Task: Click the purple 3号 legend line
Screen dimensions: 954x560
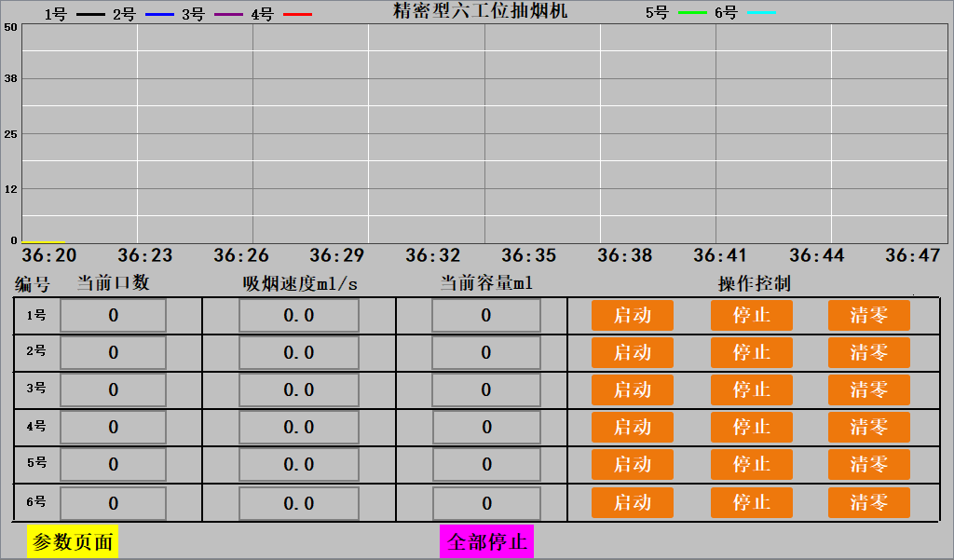Action: point(229,14)
